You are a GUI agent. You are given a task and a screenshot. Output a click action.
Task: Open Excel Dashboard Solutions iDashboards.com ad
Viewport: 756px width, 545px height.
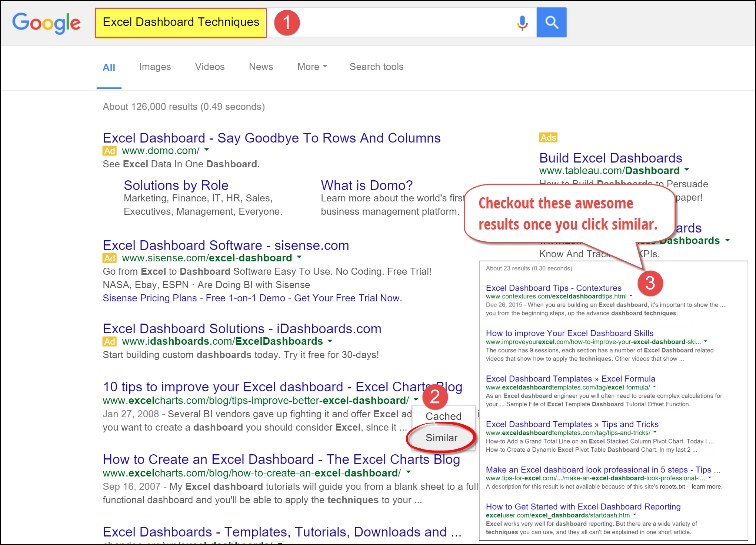click(x=242, y=329)
